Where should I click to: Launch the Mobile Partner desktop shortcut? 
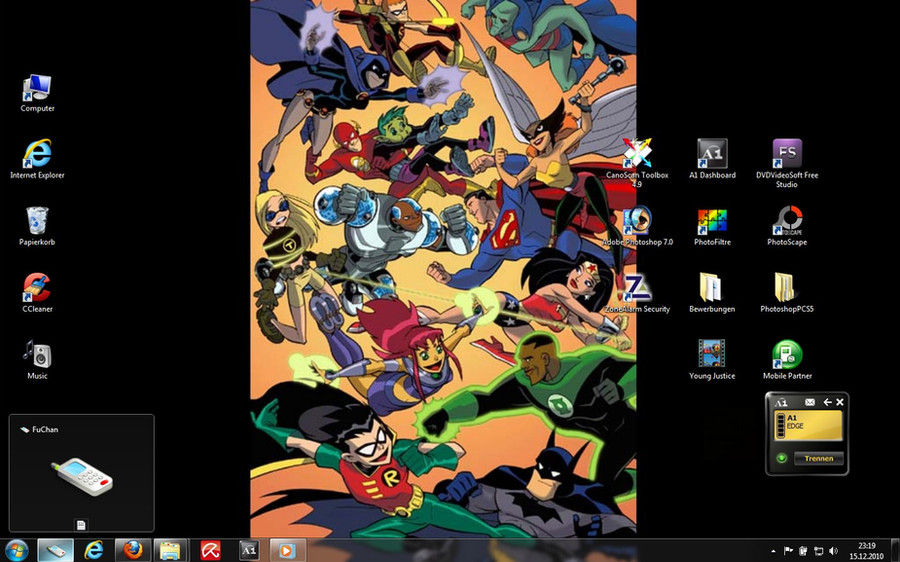[x=787, y=360]
